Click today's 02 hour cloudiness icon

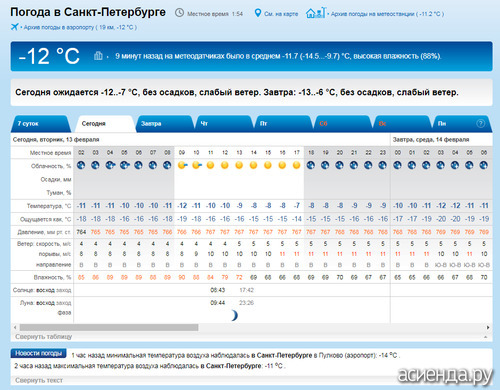pyautogui.click(x=81, y=165)
